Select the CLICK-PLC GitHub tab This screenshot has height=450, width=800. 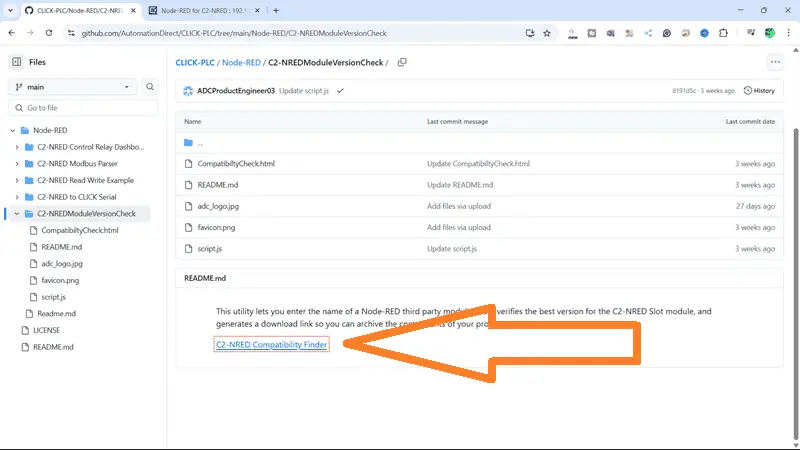(x=80, y=10)
